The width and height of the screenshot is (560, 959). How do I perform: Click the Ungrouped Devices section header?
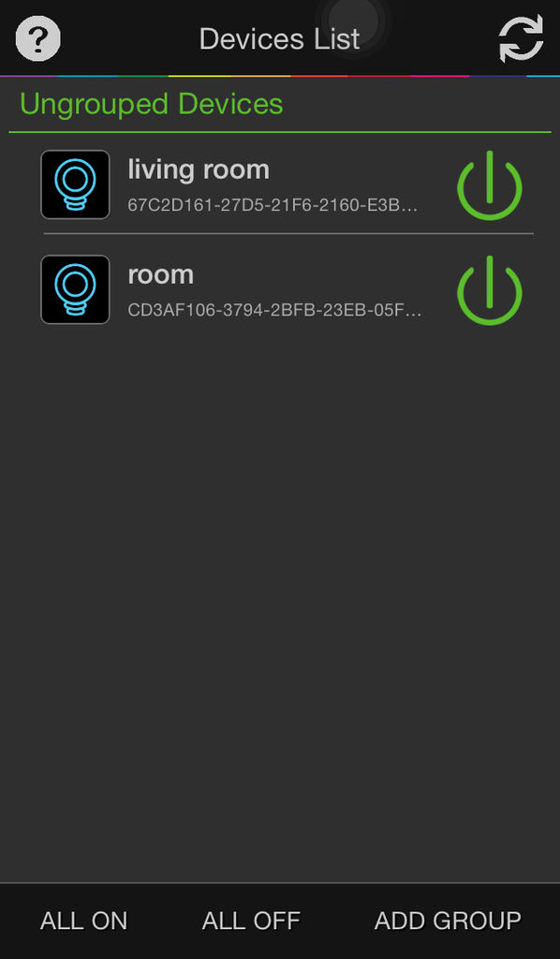pos(152,103)
